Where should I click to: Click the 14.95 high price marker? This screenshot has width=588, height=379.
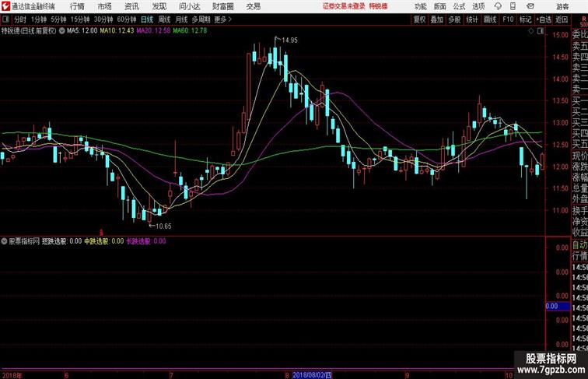286,40
